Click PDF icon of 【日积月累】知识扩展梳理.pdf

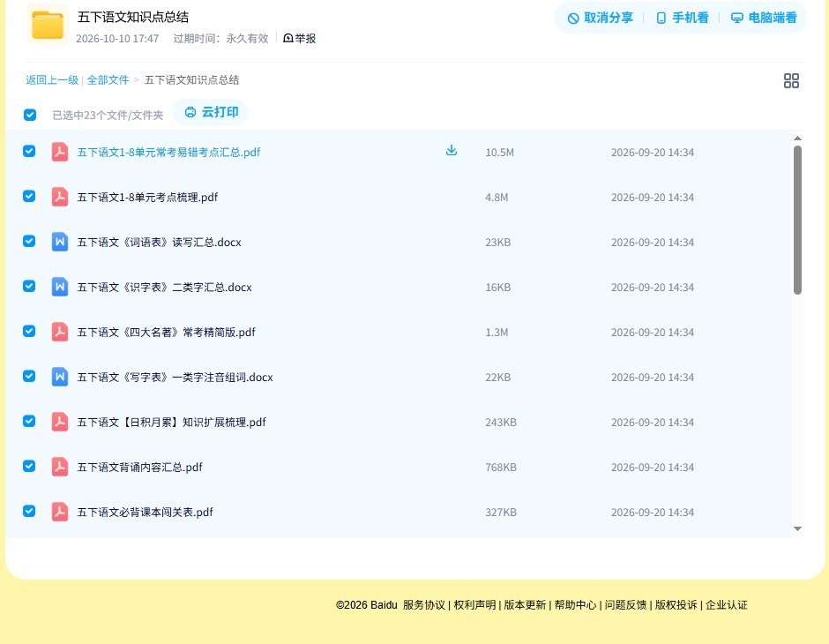pos(60,422)
